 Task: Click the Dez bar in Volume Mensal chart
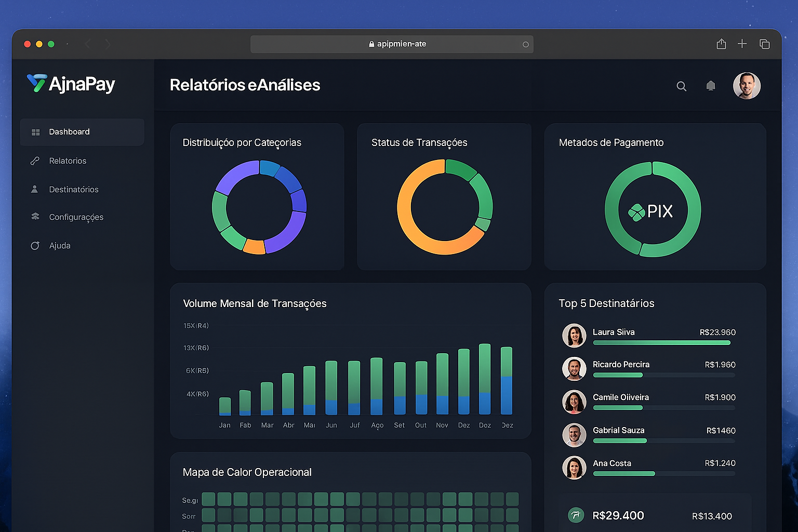[x=463, y=382]
